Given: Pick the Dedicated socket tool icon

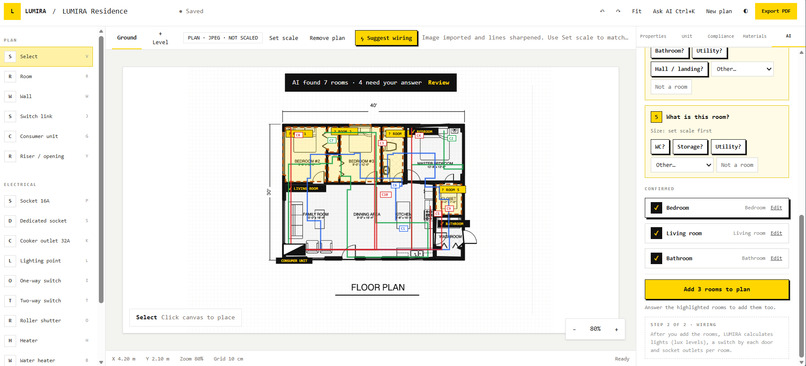Looking at the screenshot, I should point(10,221).
